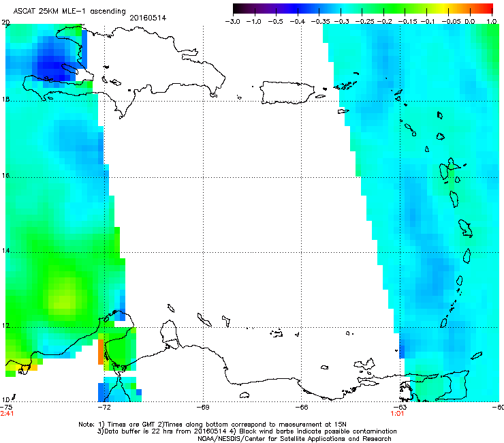This screenshot has height=443, width=504.
Task: Click the -0.35 color scale label
Action: (x=321, y=22)
